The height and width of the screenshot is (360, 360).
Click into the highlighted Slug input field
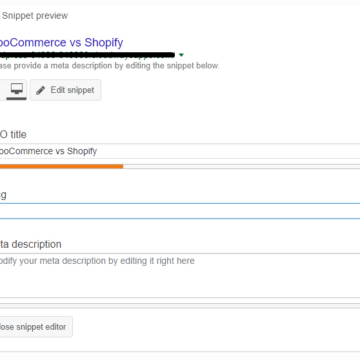pyautogui.click(x=180, y=211)
